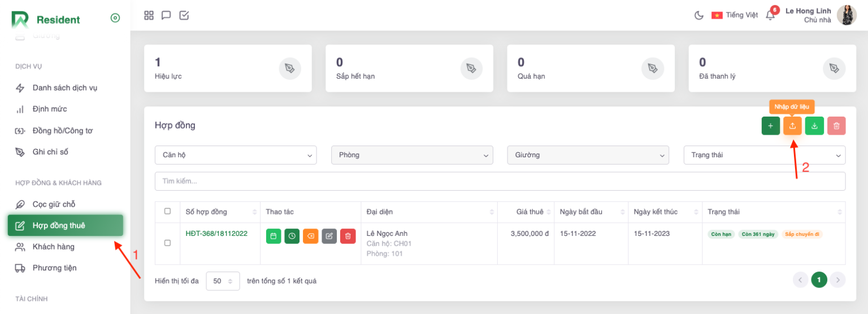Image resolution: width=868 pixels, height=314 pixels.
Task: Open the notifications bell icon
Action: coord(770,15)
